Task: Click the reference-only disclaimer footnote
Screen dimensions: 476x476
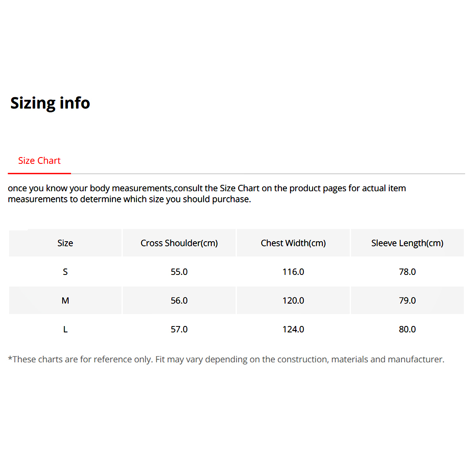Action: pyautogui.click(x=226, y=359)
